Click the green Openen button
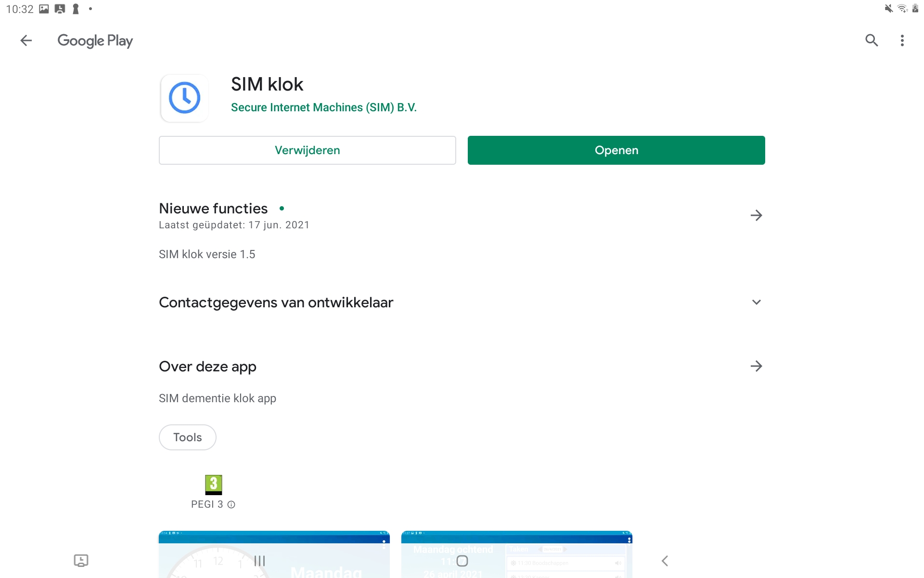This screenshot has width=924, height=578. [x=616, y=150]
